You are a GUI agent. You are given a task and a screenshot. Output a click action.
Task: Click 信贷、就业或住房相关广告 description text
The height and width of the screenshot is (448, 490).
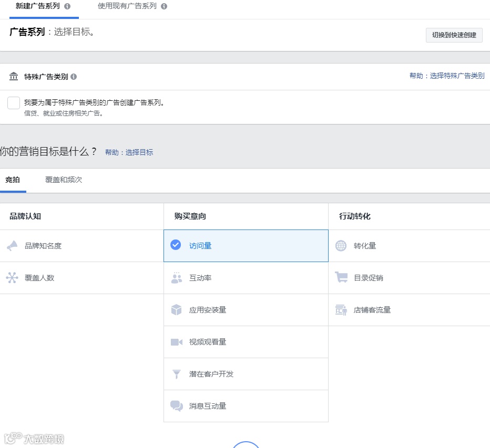tap(64, 113)
